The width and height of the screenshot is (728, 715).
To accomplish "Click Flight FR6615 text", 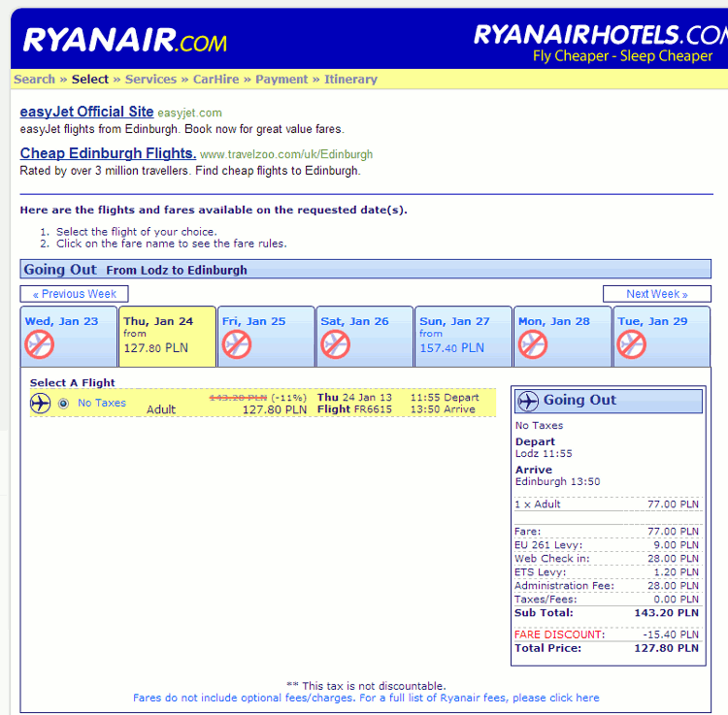I will (354, 409).
